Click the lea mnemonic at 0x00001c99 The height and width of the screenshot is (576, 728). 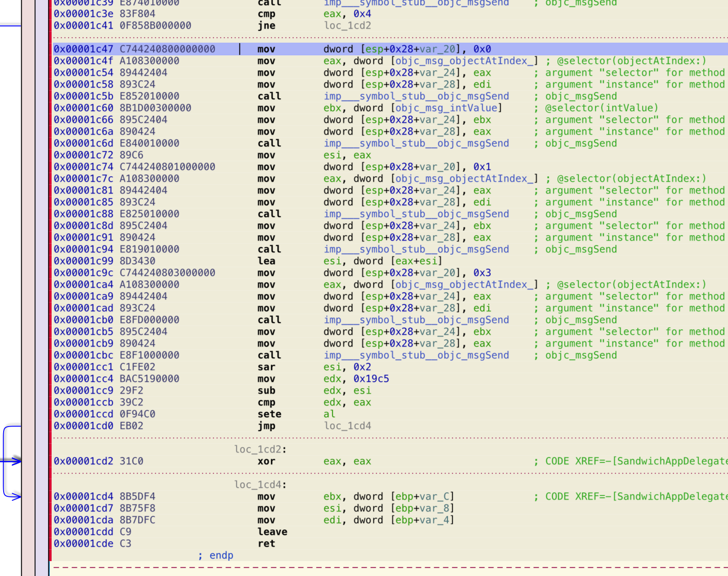click(266, 261)
